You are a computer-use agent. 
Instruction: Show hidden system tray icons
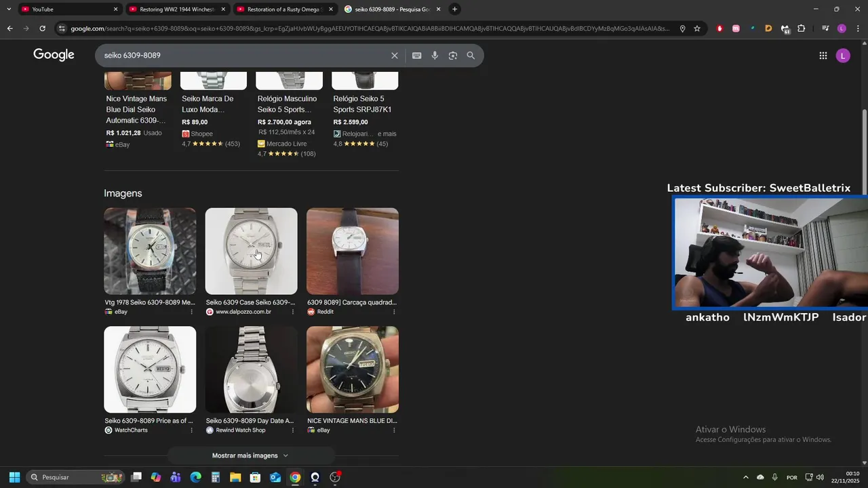pos(746,477)
